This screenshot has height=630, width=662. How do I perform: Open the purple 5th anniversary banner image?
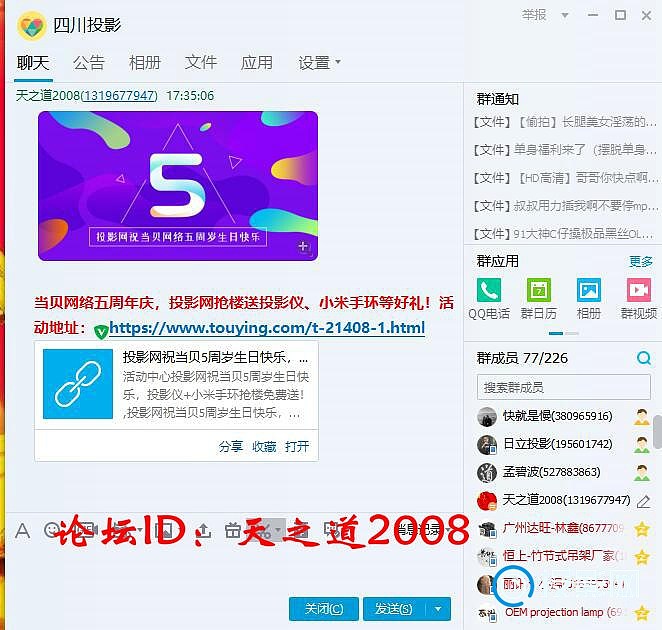pyautogui.click(x=178, y=186)
